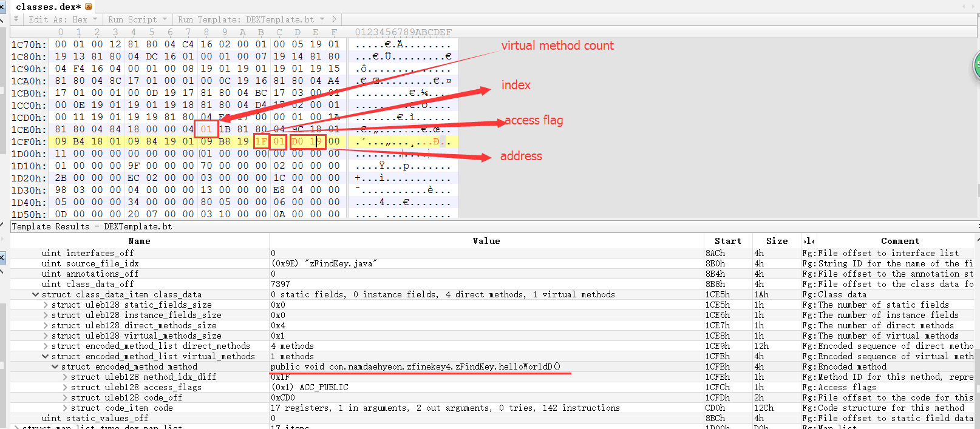Click hex row address 1D00h
Viewport: 980px width, 429px height.
(29, 154)
